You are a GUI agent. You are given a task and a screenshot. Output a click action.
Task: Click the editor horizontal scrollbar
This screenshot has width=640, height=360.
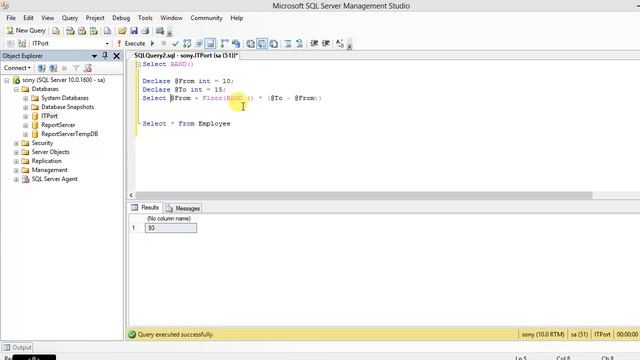click(x=364, y=196)
